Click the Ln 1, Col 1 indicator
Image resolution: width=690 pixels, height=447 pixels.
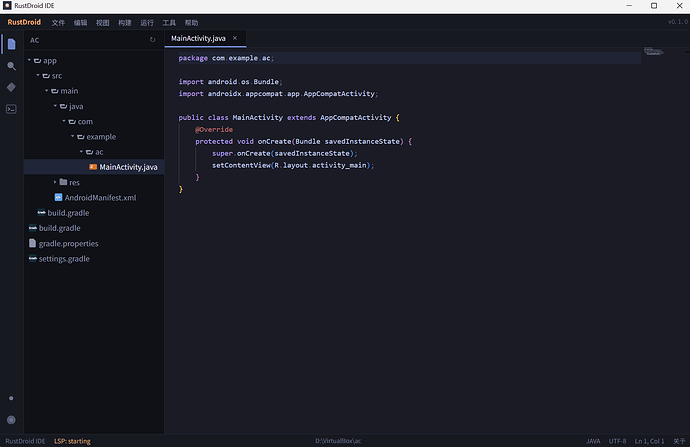point(649,441)
